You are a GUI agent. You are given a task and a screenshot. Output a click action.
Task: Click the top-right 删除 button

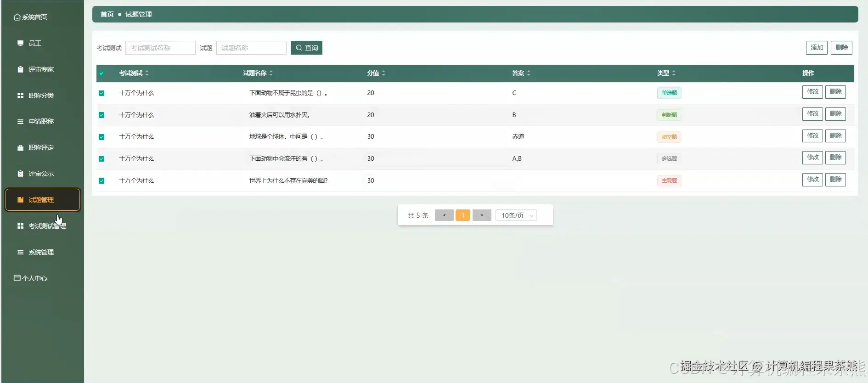tap(841, 48)
